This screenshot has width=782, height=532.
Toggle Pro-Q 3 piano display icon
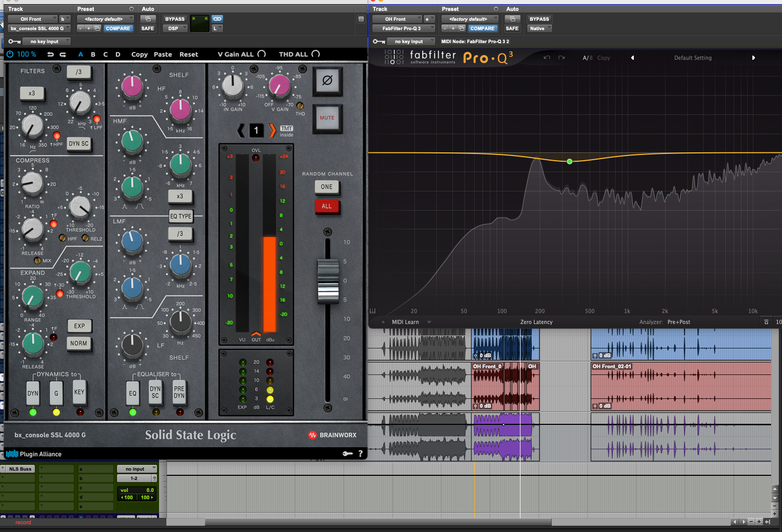click(x=372, y=311)
